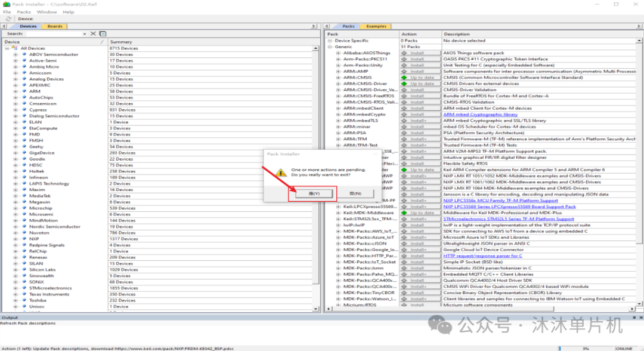
Task: Click the collapse-all icon next to search
Action: (103, 33)
